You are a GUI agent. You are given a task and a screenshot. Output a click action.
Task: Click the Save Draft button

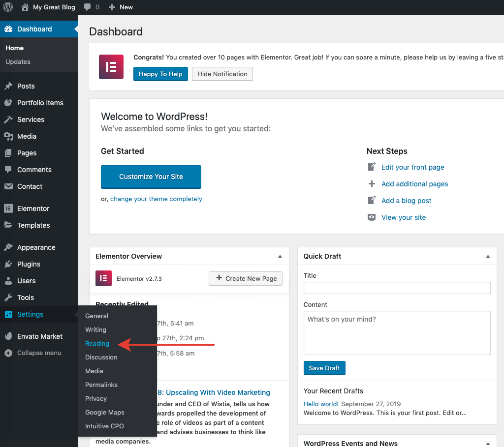point(324,368)
